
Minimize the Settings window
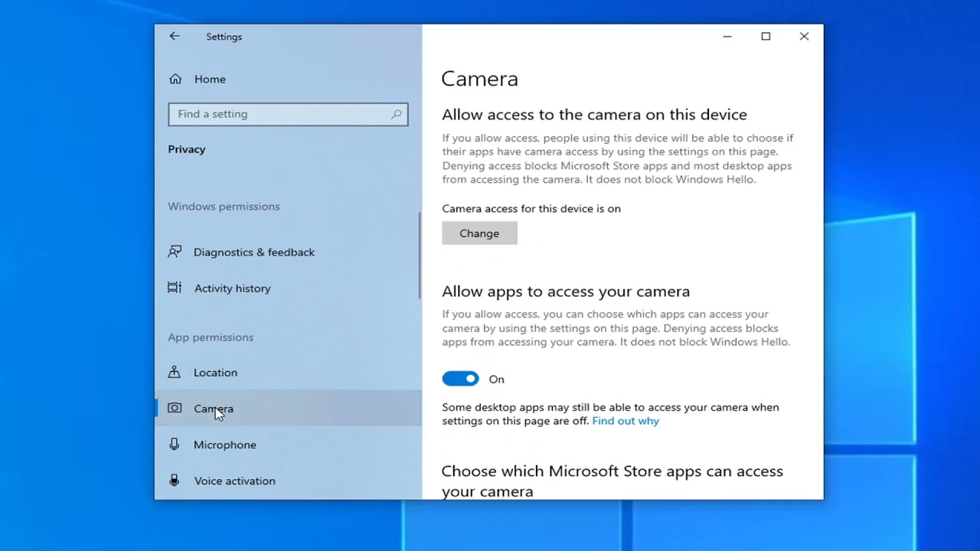coord(727,36)
